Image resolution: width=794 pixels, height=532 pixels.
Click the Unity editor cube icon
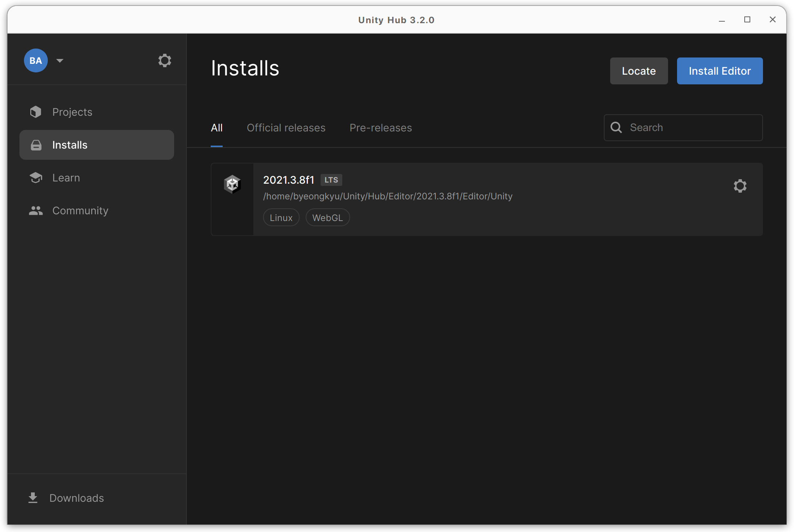click(x=232, y=184)
